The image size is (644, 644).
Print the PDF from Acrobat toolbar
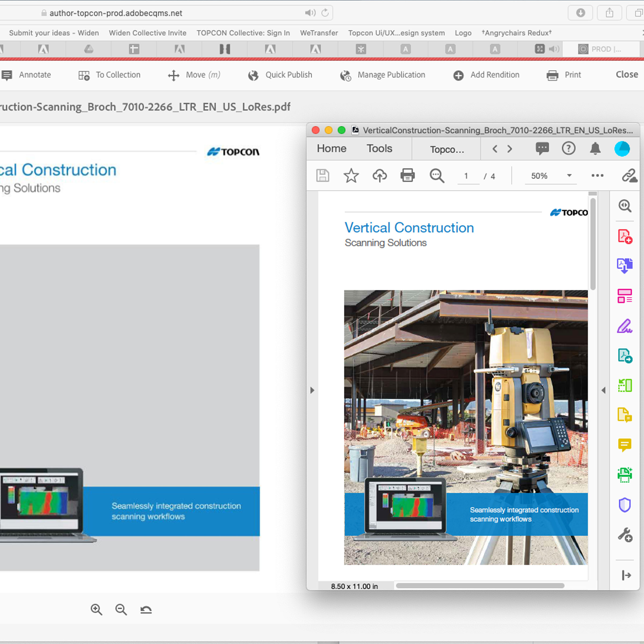pyautogui.click(x=407, y=175)
